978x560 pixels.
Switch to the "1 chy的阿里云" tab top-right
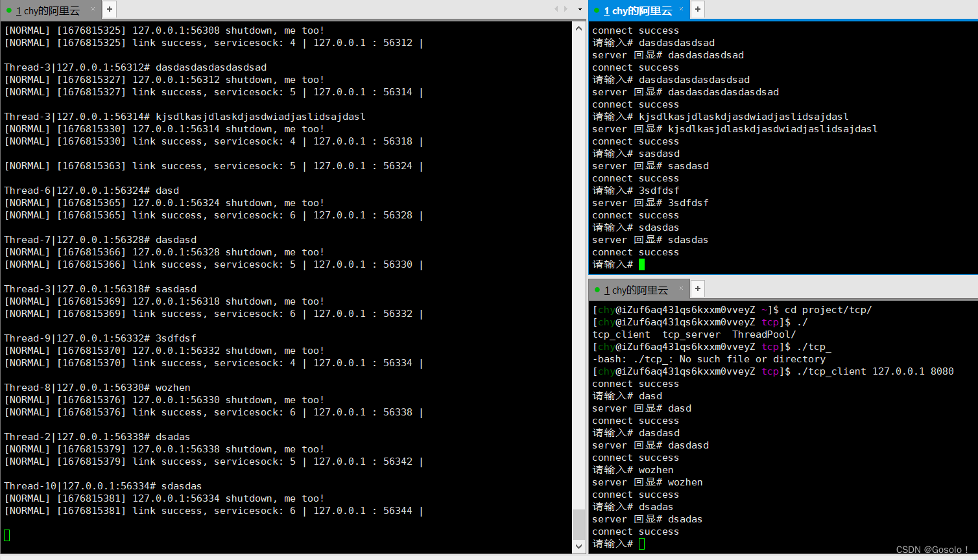coord(639,10)
